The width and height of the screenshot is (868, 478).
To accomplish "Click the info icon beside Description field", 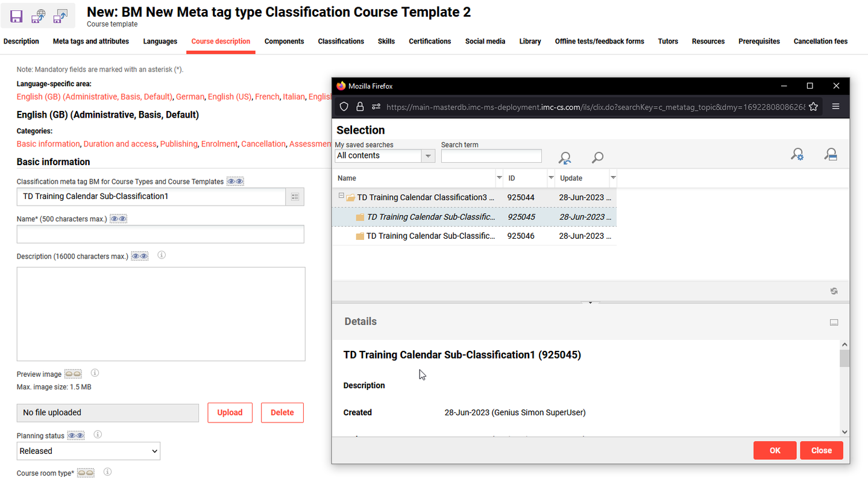I will point(162,255).
